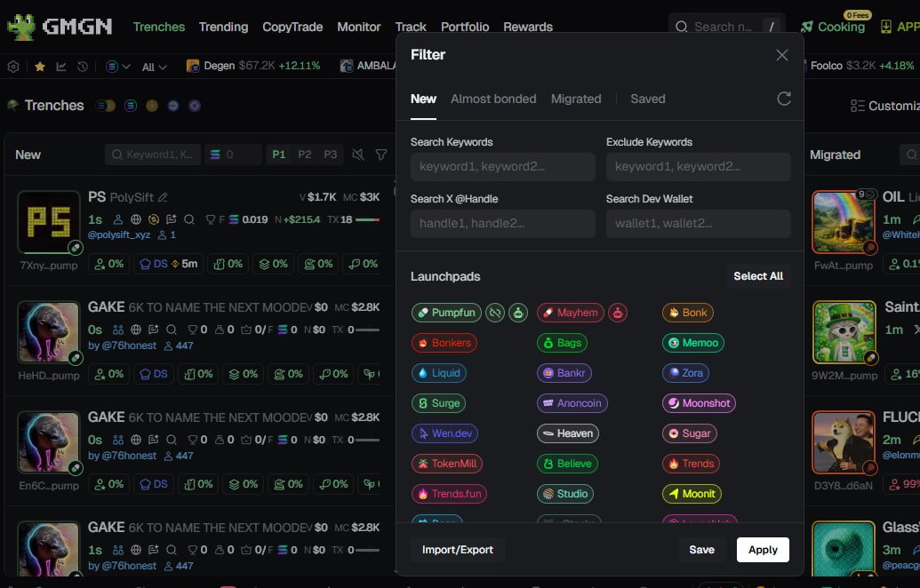Toggle the Bonkers launchpad filter
This screenshot has height=588, width=920.
pyautogui.click(x=444, y=343)
